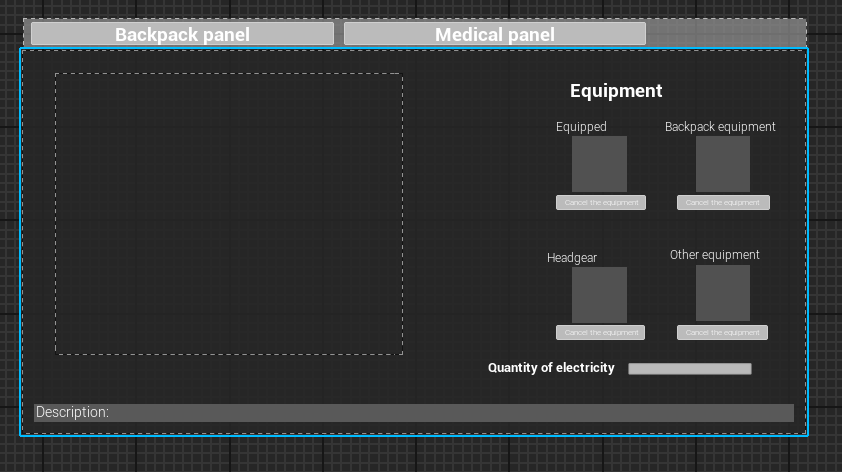Select the Backpack equipment label
The image size is (842, 472).
720,127
